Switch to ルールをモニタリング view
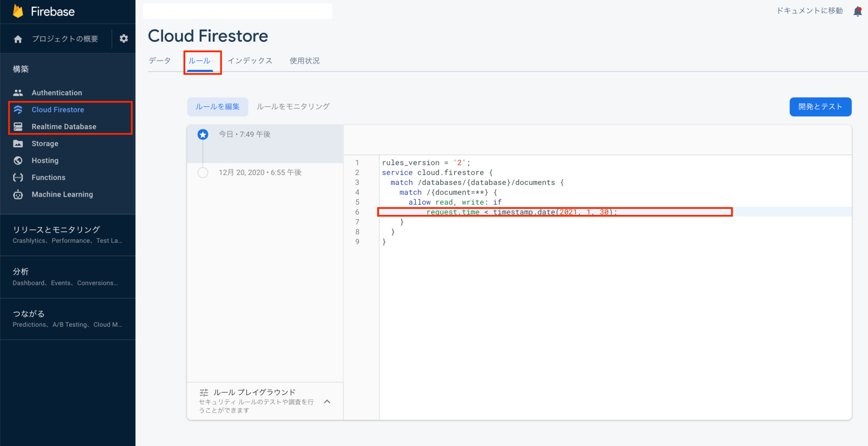 (293, 106)
